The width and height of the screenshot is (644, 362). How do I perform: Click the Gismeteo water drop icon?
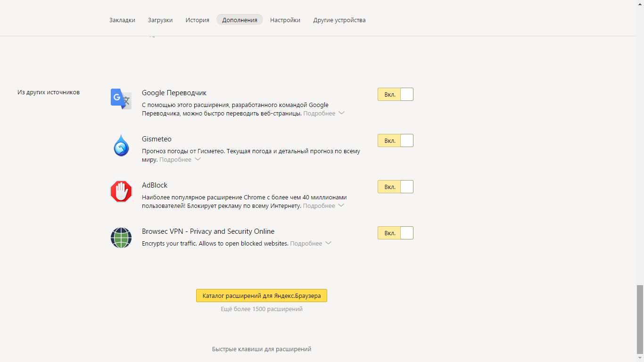pyautogui.click(x=121, y=145)
